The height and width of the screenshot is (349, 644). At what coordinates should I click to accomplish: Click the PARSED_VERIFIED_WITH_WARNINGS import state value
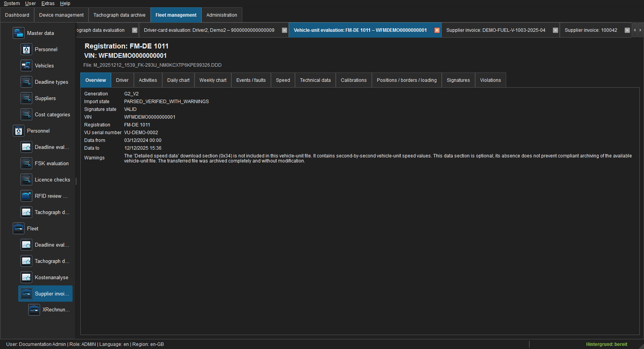click(167, 102)
